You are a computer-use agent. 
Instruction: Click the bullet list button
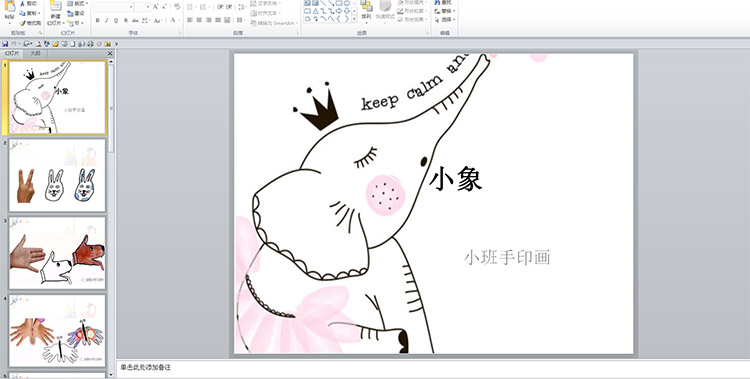[190, 7]
